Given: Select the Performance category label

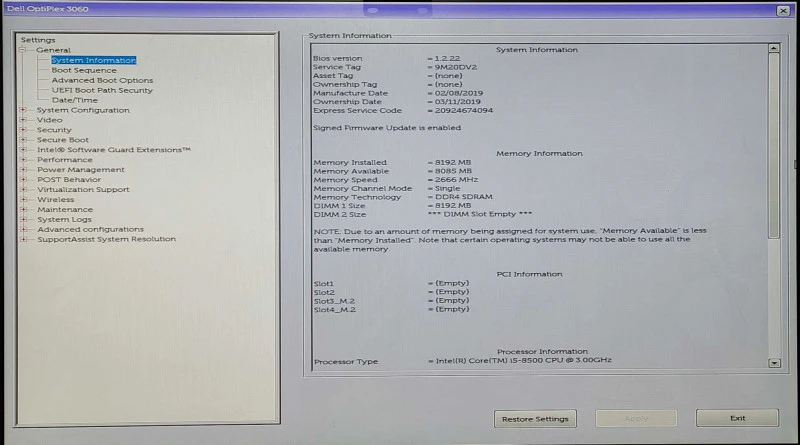Looking at the screenshot, I should [x=65, y=160].
